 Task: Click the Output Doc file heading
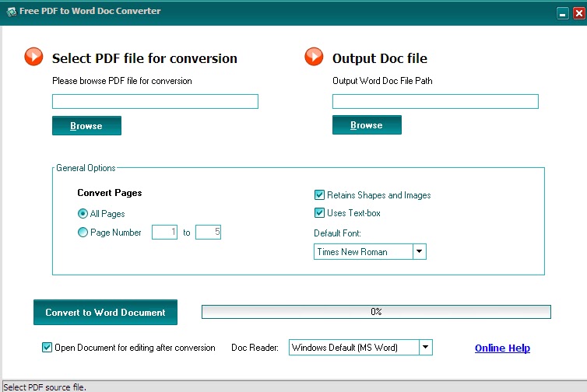380,58
